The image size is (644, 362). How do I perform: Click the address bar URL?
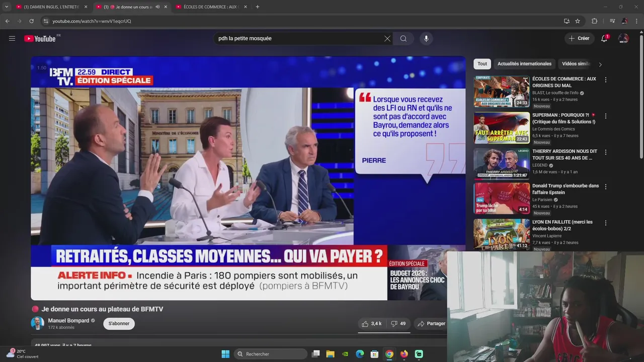pos(92,21)
